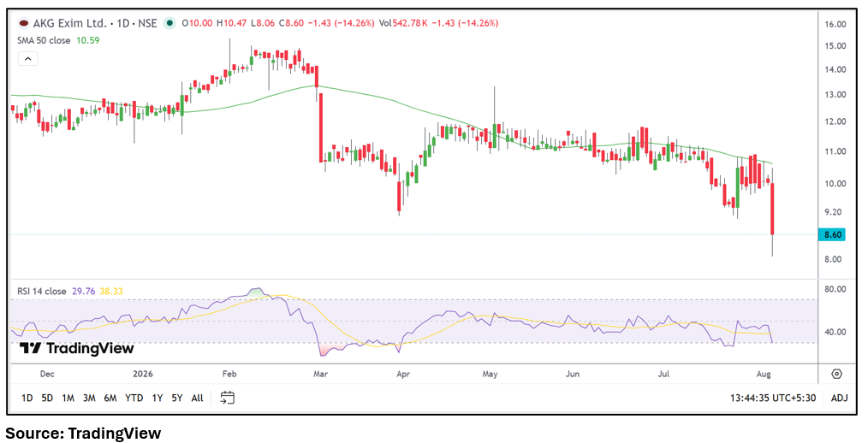Select the 1Y time range

(x=158, y=398)
